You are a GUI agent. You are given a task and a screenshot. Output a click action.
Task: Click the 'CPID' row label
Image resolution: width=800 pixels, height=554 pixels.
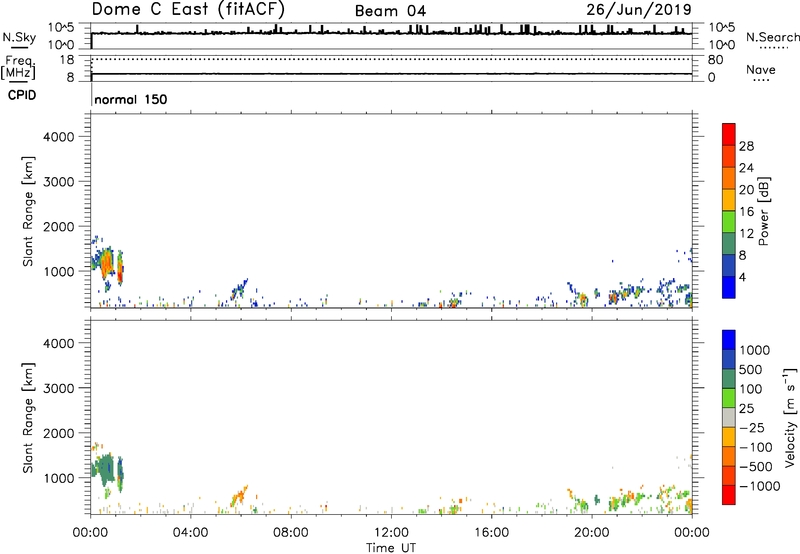[x=22, y=95]
